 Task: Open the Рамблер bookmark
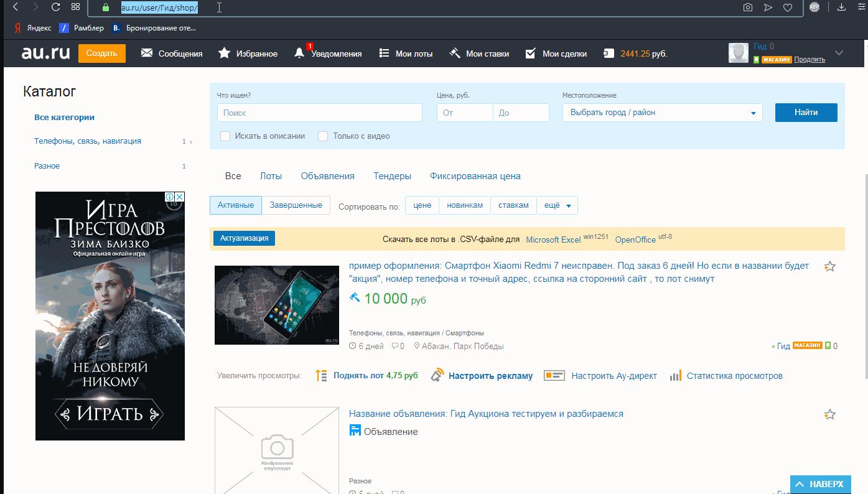tap(82, 28)
